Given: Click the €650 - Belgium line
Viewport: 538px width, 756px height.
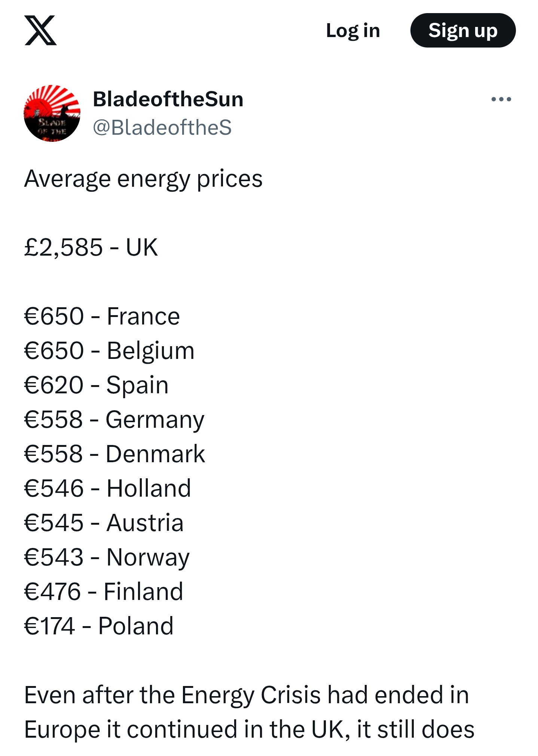Looking at the screenshot, I should (x=109, y=351).
